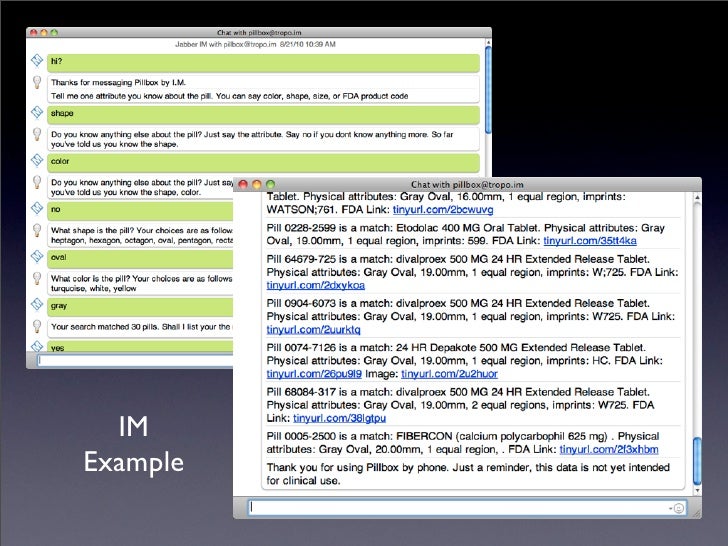Open the emoticon picker in front chat input

(678, 508)
